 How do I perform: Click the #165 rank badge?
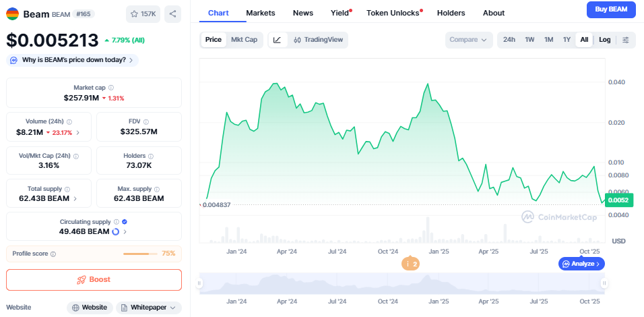pyautogui.click(x=84, y=14)
